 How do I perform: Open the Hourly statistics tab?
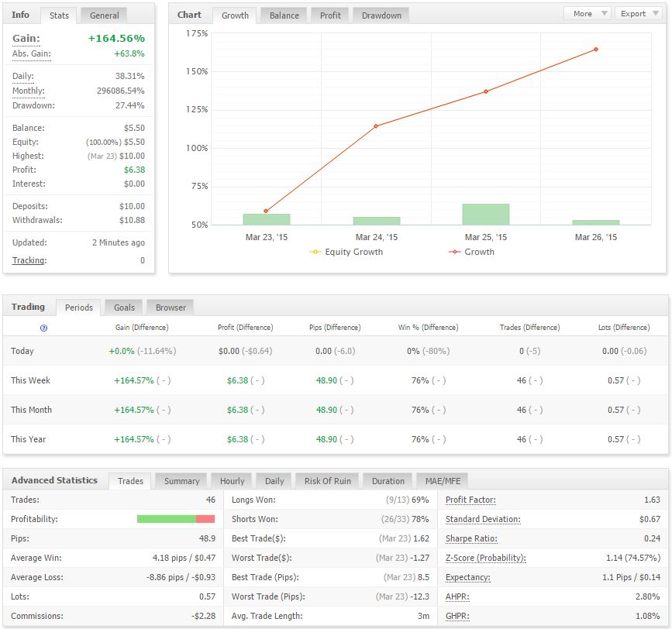tap(232, 481)
